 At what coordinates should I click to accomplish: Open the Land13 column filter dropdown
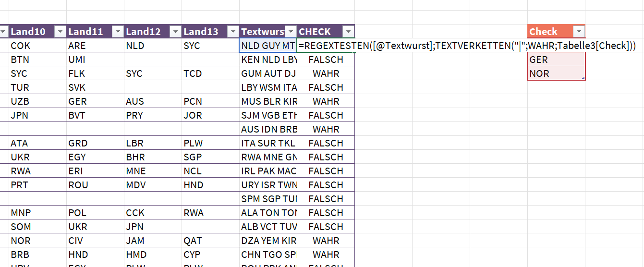pyautogui.click(x=233, y=32)
